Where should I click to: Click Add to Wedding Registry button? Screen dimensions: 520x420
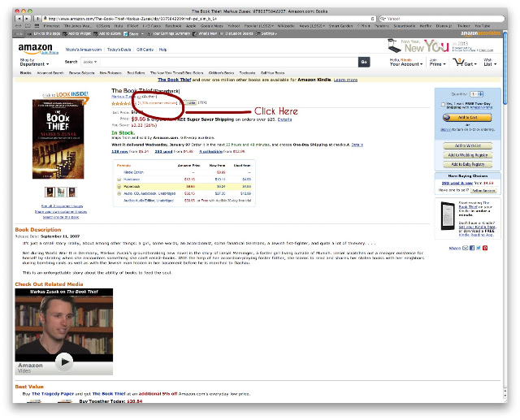pos(468,155)
